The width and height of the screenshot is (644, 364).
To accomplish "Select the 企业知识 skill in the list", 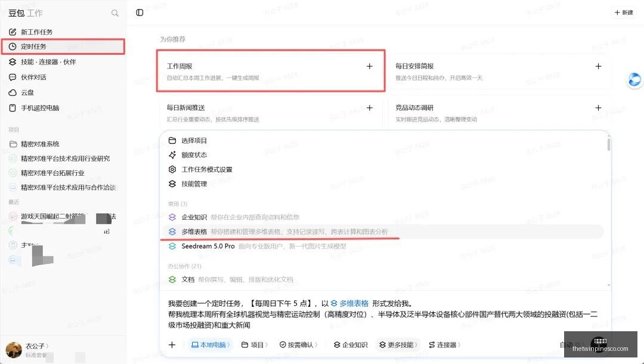I will click(383, 217).
